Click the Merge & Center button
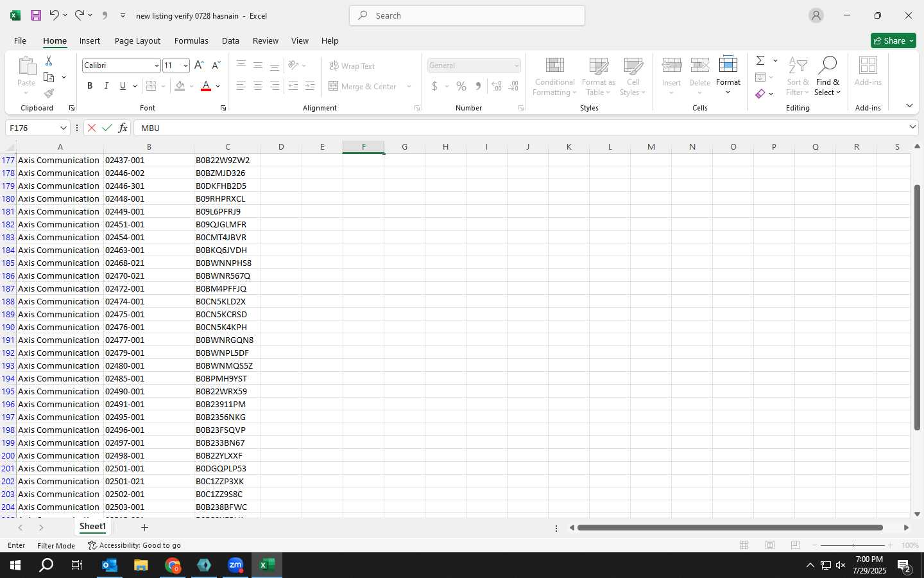The image size is (924, 578). [363, 86]
